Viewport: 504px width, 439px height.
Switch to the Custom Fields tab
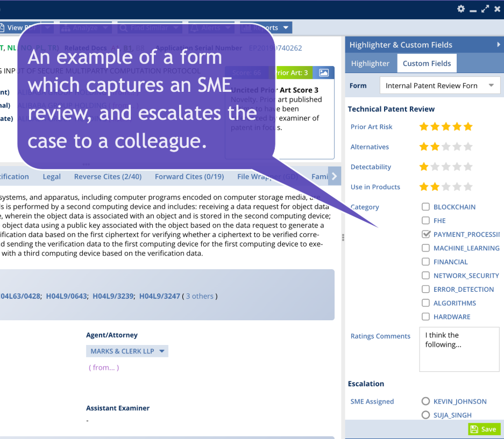click(427, 63)
